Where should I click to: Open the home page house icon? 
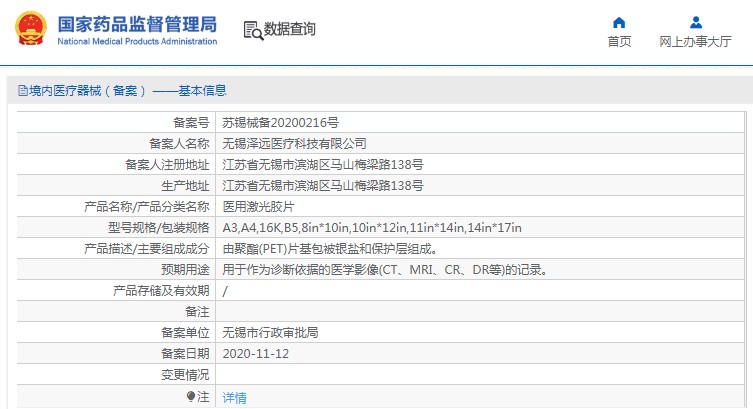pos(619,23)
